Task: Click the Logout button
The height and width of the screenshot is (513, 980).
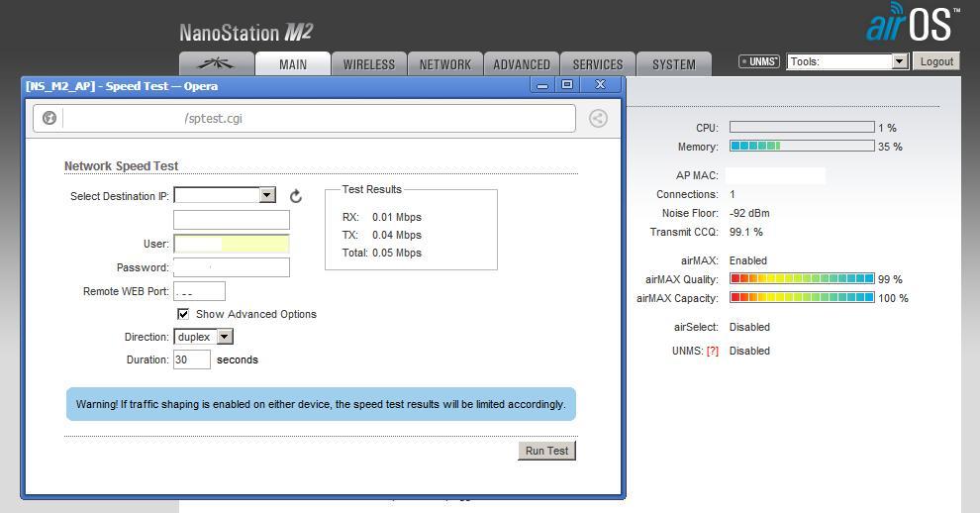Action: coord(935,61)
